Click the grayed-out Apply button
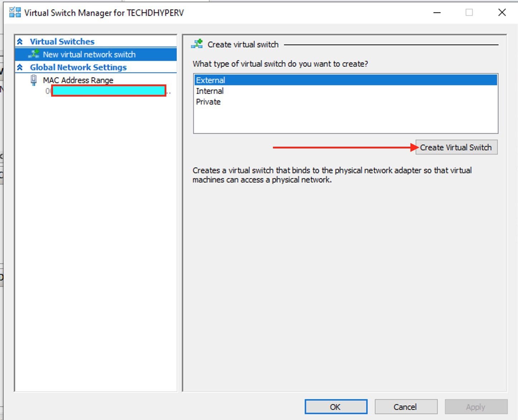Screen dimensions: 518x420 tap(475, 407)
